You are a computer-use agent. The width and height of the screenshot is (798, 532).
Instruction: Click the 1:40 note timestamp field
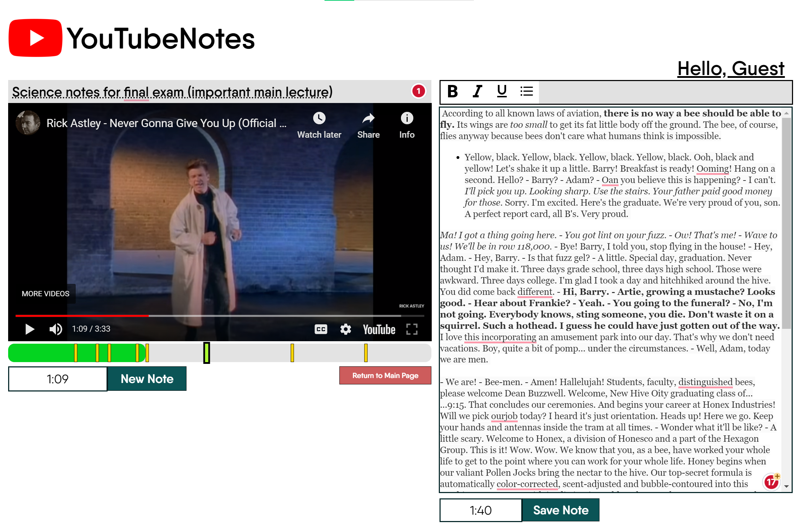(481, 510)
